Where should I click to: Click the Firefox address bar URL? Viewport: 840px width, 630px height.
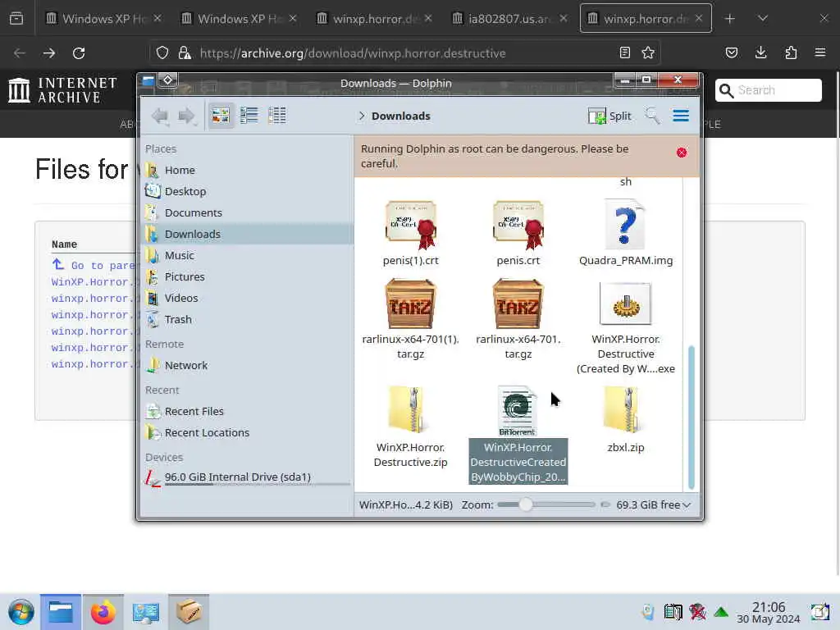pos(353,53)
